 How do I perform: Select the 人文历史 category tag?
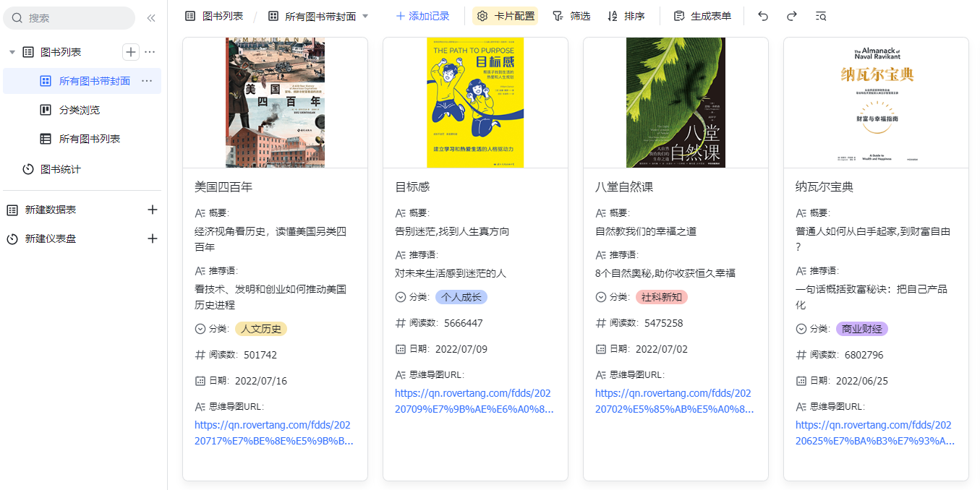click(260, 330)
